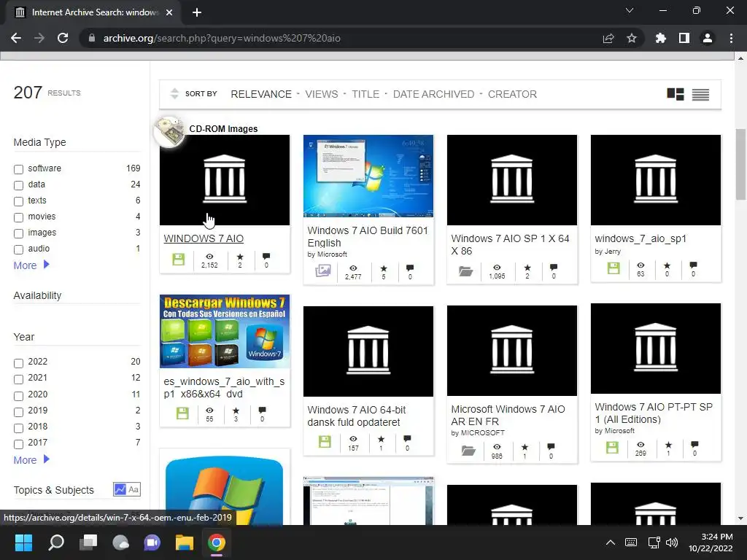
Task: Filter results by year 2020
Action: click(x=18, y=396)
